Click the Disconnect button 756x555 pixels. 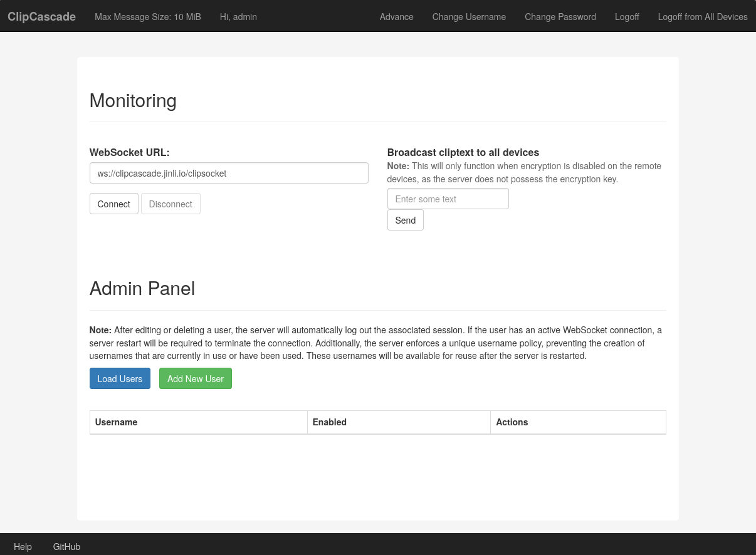[171, 204]
